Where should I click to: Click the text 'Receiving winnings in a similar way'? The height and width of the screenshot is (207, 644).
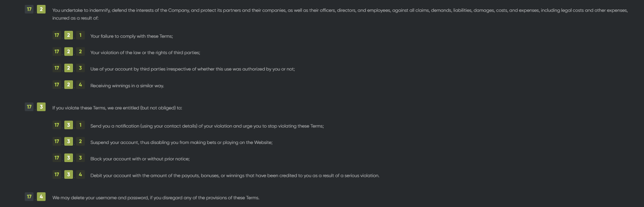pos(127,86)
